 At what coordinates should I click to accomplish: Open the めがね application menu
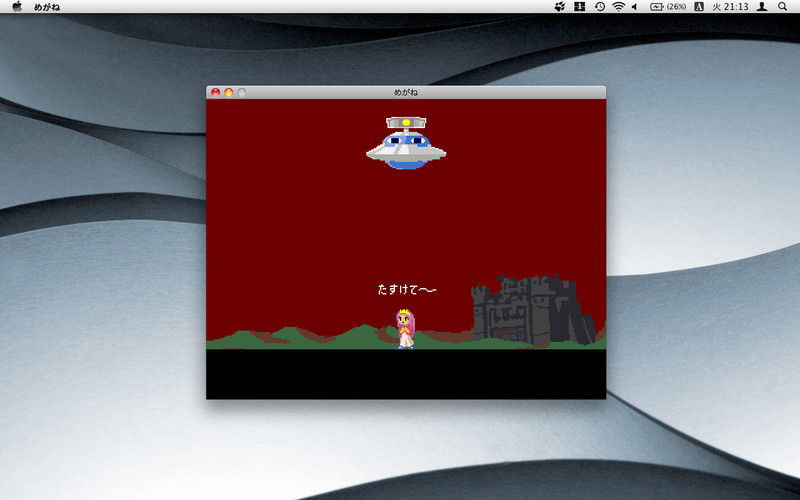coord(47,7)
